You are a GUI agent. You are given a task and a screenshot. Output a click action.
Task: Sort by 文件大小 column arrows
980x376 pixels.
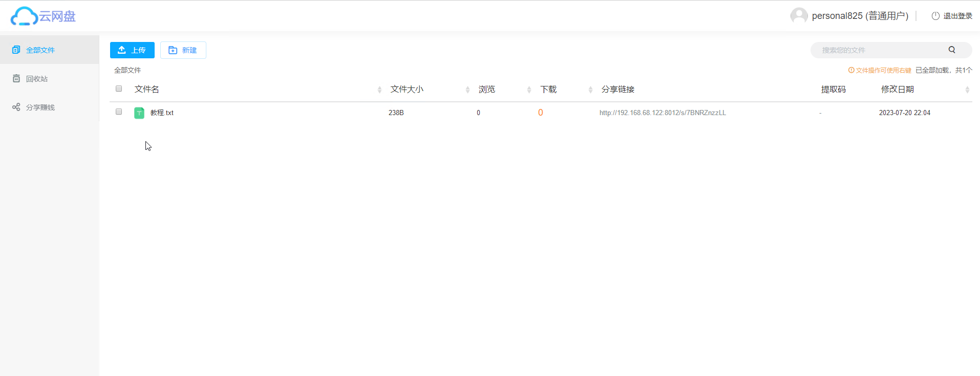click(467, 90)
